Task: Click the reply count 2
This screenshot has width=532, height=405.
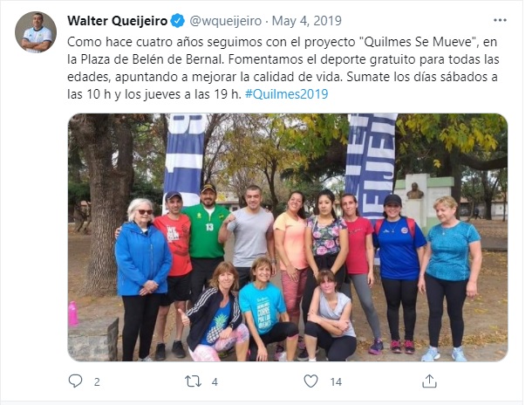Action: pyautogui.click(x=97, y=382)
